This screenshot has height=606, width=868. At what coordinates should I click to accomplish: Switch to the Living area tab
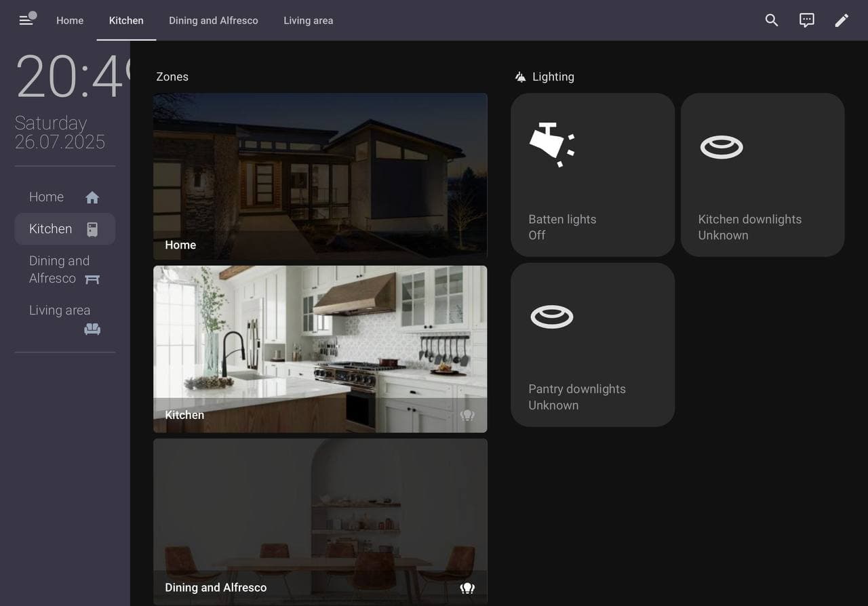pyautogui.click(x=309, y=20)
